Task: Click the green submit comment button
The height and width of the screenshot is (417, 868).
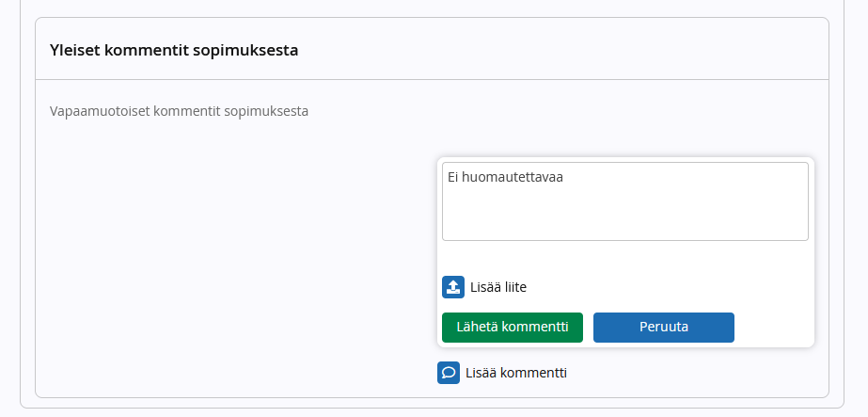Action: tap(512, 328)
